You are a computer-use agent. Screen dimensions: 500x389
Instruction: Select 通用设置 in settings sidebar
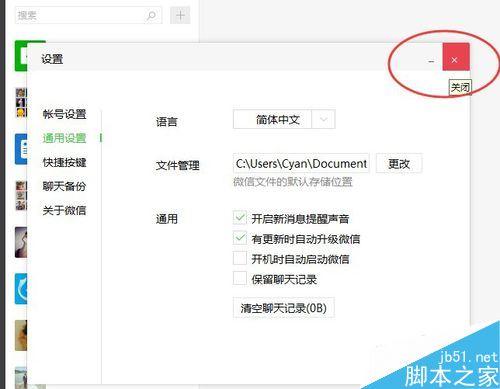[64, 138]
